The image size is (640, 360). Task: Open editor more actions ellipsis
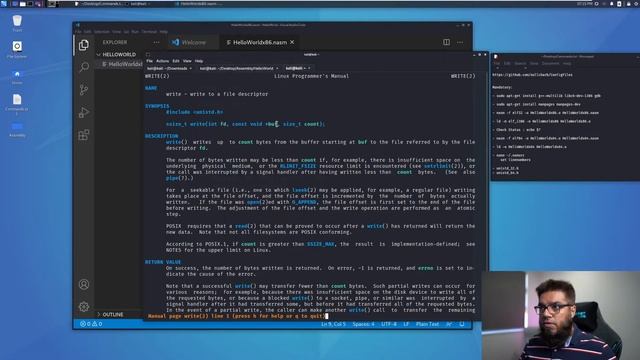click(460, 42)
